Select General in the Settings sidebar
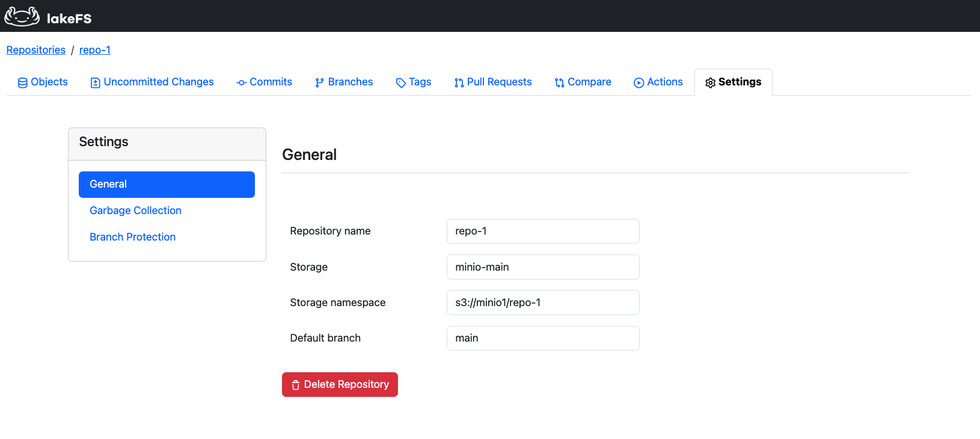Viewport: 980px width, 439px height. pos(167,184)
